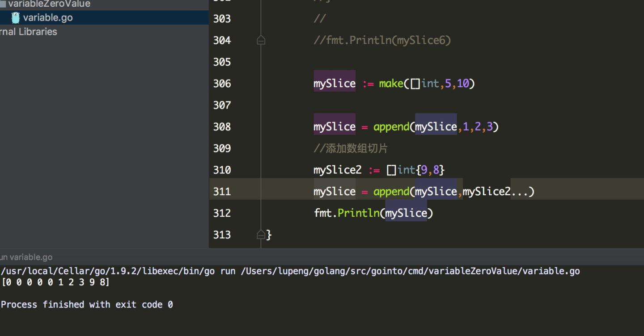Click fmt.Println on line 312
The height and width of the screenshot is (336, 644).
click(x=347, y=213)
